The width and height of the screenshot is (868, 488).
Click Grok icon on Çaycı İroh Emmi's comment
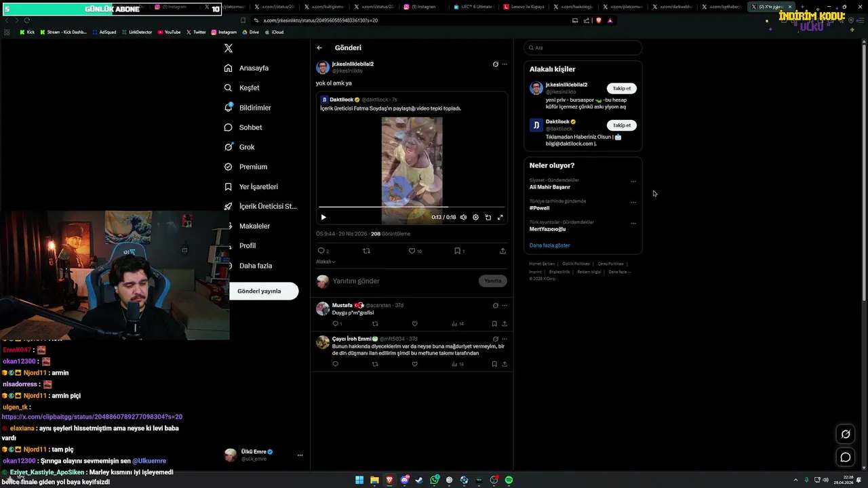[x=496, y=339]
